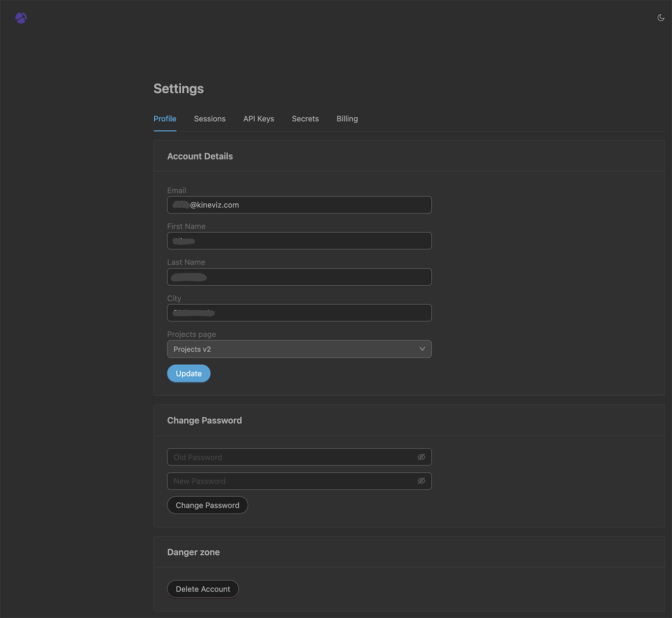Click into the Last Name field
672x618 pixels.
pyautogui.click(x=299, y=277)
